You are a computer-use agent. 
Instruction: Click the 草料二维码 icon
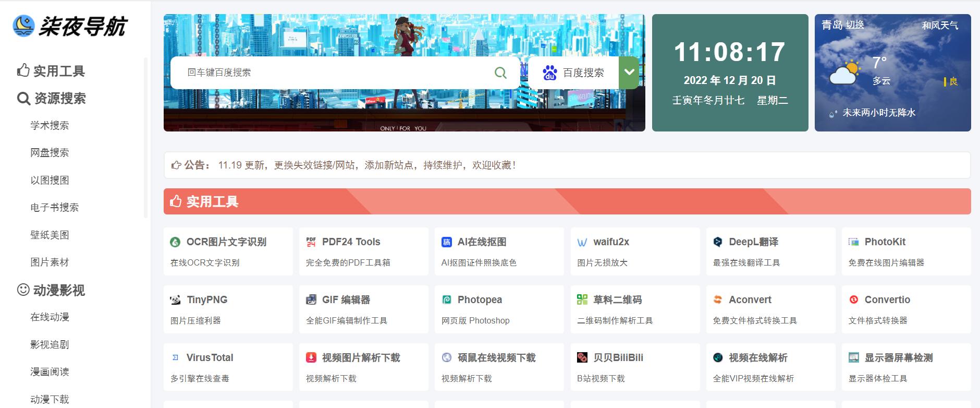pos(582,300)
